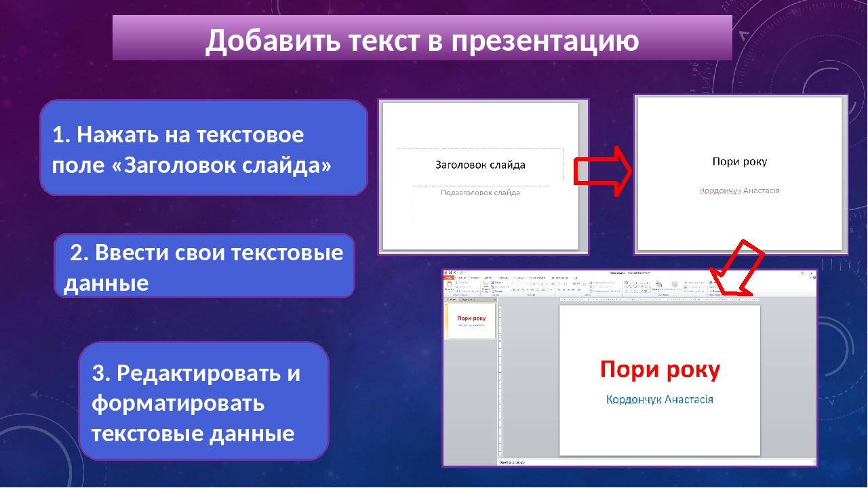Click step box «1. Нажать на текстовое поле»
868x488 pixels.
click(203, 148)
